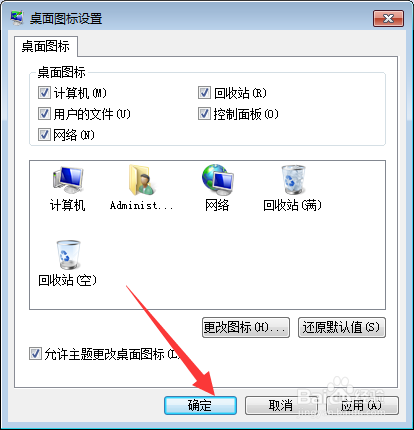Toggle 允许主题更改桌面图标 checkbox
The image size is (414, 430).
35,354
